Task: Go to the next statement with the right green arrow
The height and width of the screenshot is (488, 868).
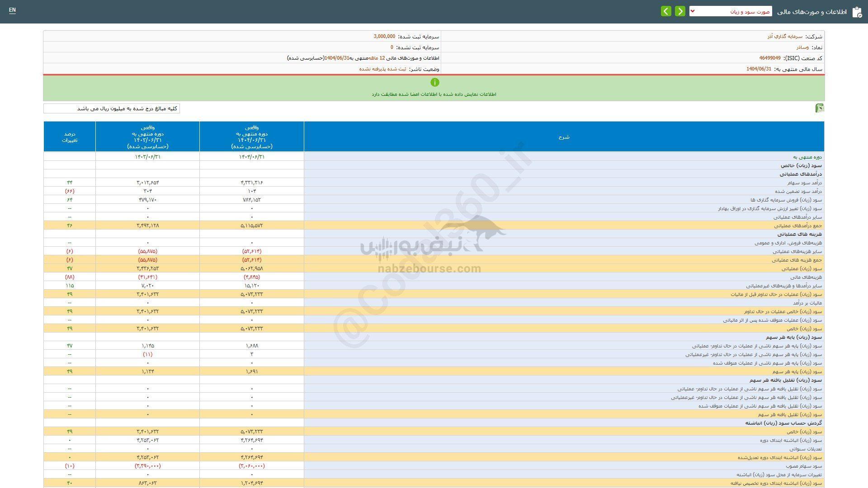Action: [680, 11]
